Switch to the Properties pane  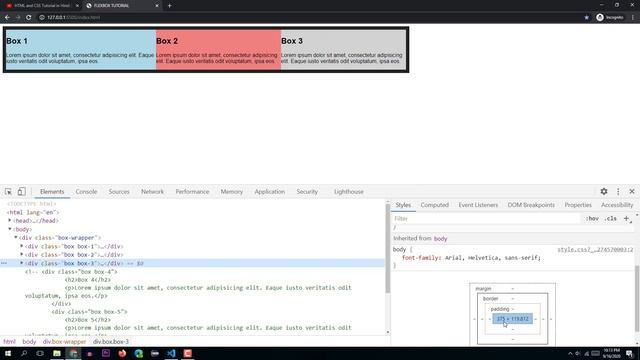tap(578, 205)
